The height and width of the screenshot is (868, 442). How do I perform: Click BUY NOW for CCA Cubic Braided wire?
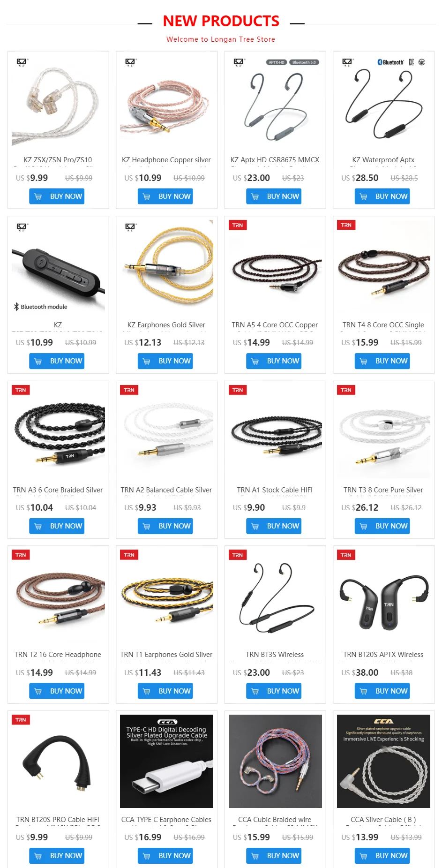274,856
